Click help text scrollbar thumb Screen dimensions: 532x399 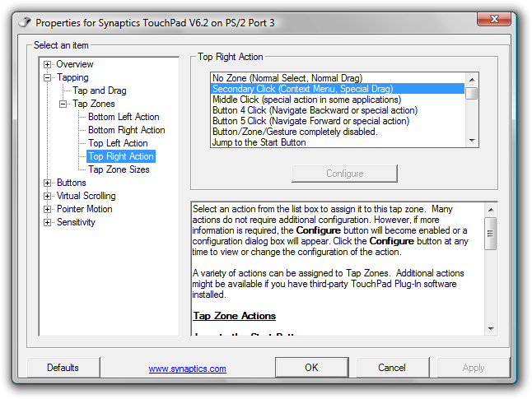point(491,234)
